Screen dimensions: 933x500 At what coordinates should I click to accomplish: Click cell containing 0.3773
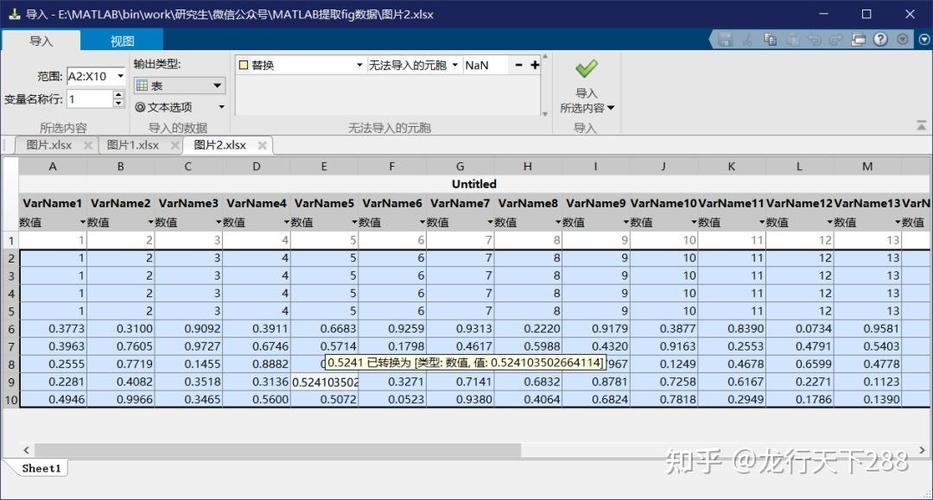coord(53,329)
